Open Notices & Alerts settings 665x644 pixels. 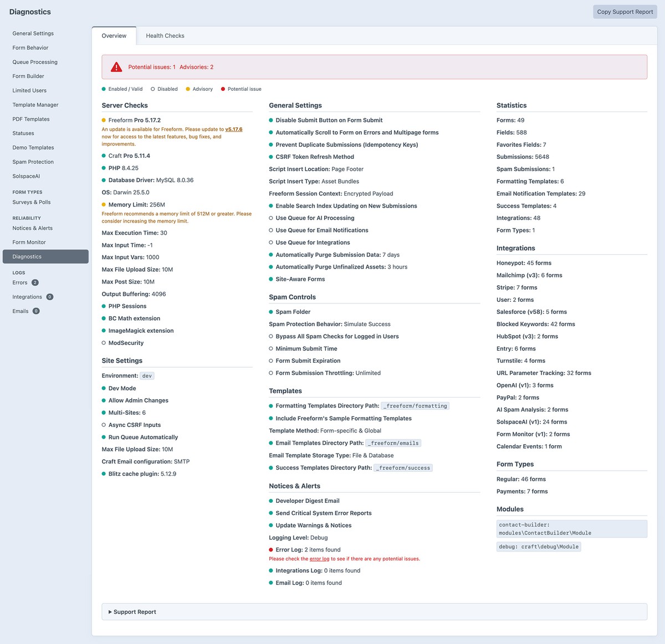pyautogui.click(x=33, y=228)
